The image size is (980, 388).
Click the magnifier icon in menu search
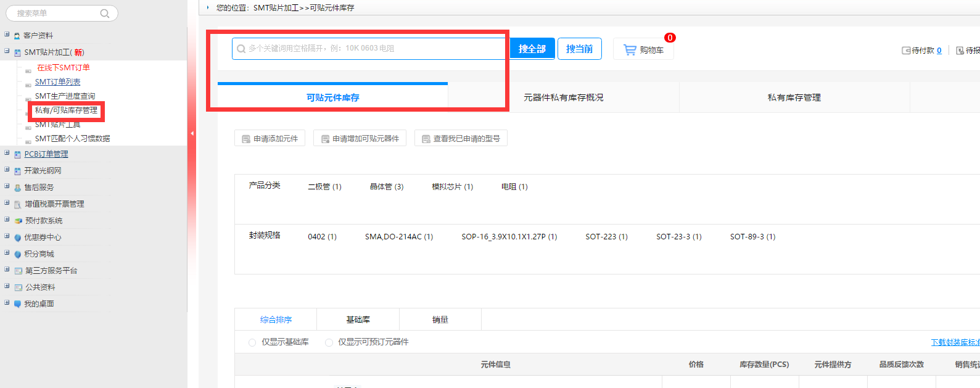tap(105, 14)
